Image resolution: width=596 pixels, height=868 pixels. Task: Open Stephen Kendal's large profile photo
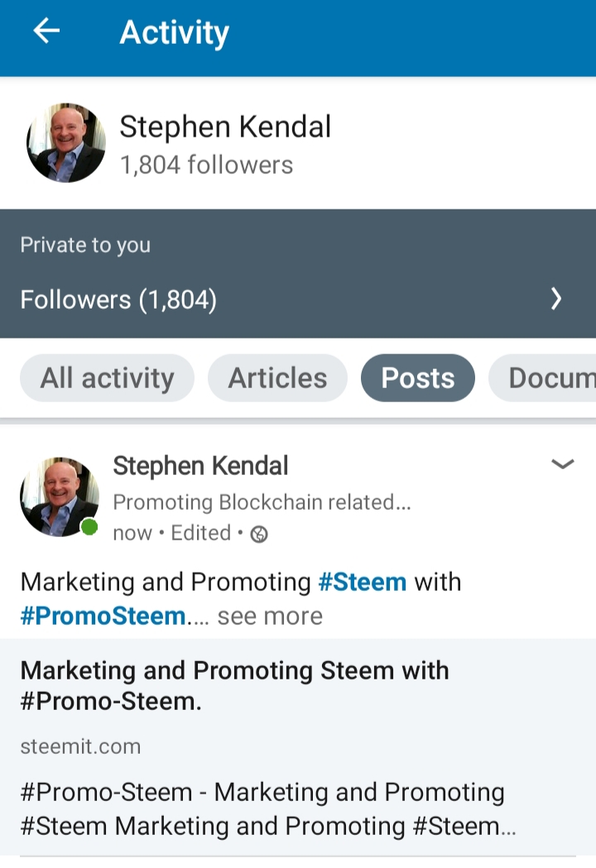[x=66, y=142]
